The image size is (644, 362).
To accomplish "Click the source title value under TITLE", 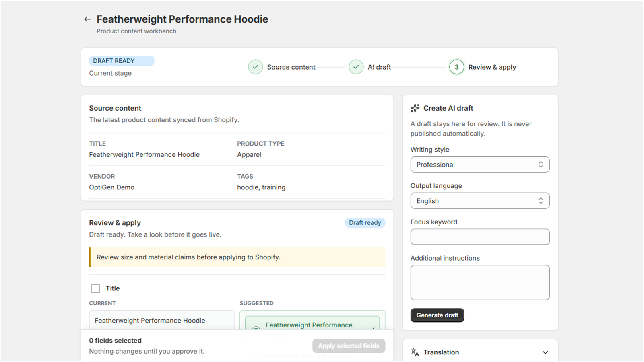I will 144,155.
